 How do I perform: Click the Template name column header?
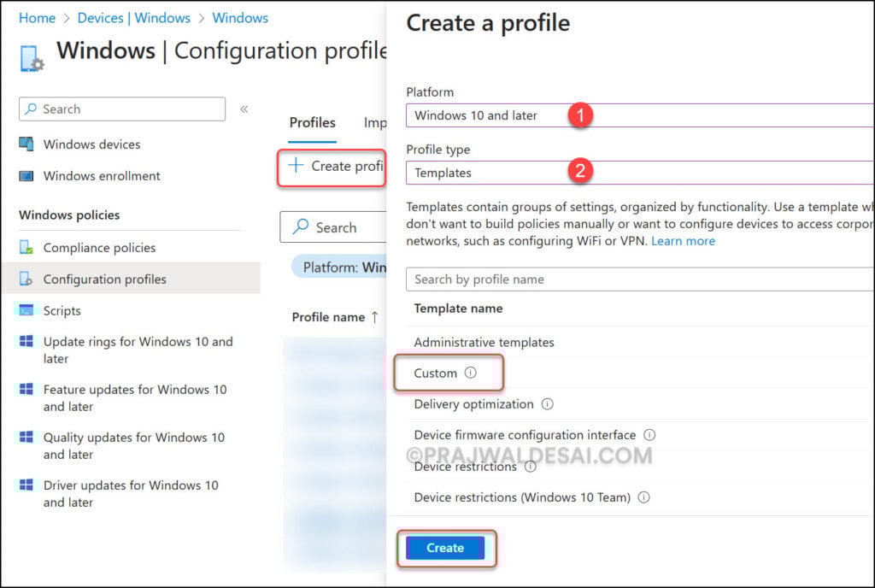pos(458,309)
